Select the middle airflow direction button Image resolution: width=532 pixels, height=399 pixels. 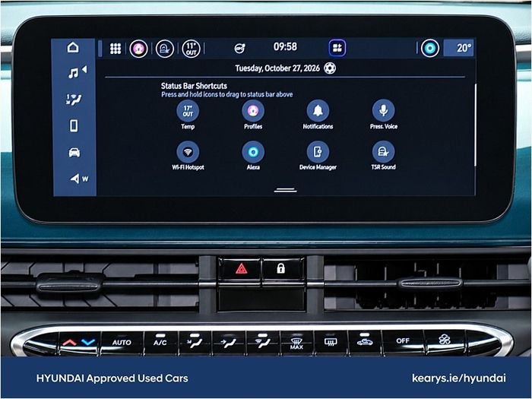coord(229,343)
